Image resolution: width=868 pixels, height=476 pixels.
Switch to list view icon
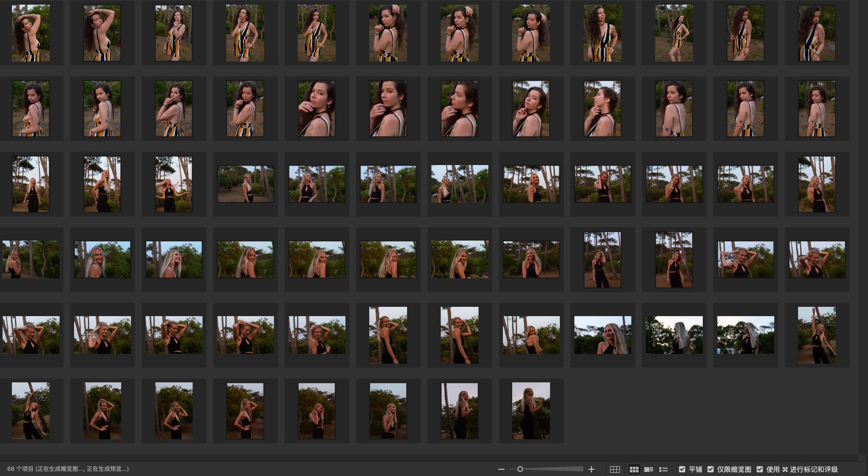(x=663, y=469)
